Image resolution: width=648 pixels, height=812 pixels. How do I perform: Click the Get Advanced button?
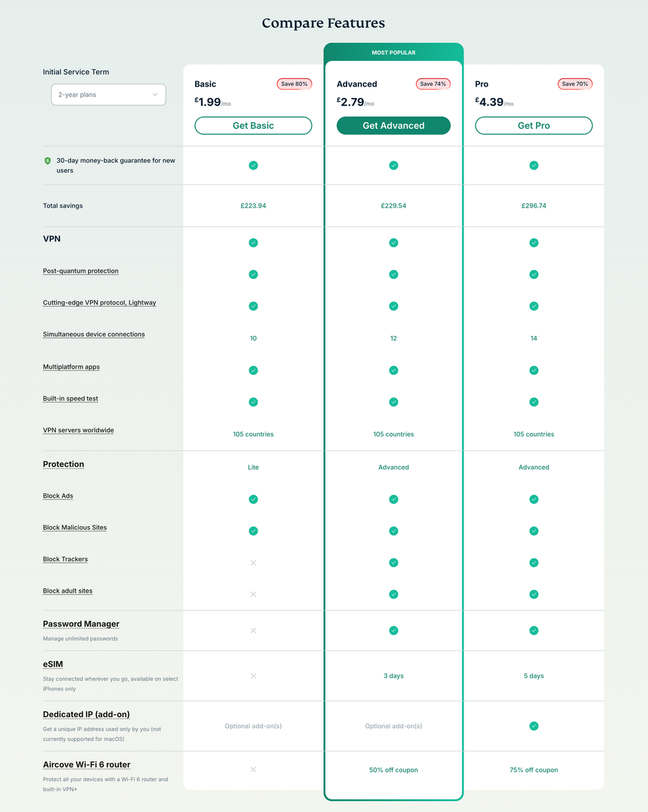[393, 125]
